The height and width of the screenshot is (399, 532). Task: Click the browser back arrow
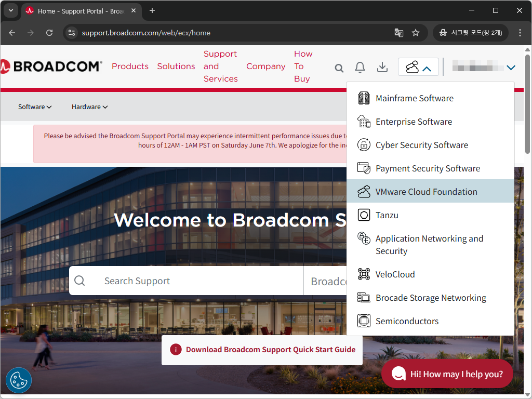click(12, 33)
